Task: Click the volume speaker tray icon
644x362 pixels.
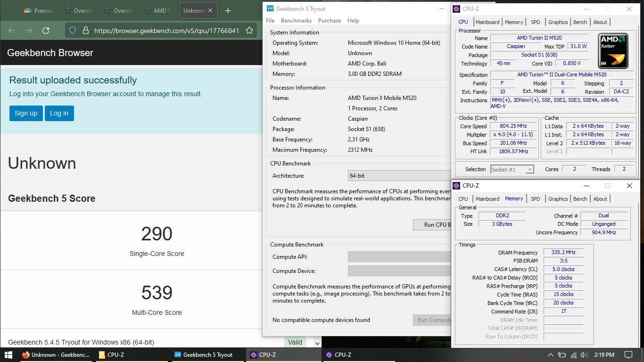Action: 584,355
